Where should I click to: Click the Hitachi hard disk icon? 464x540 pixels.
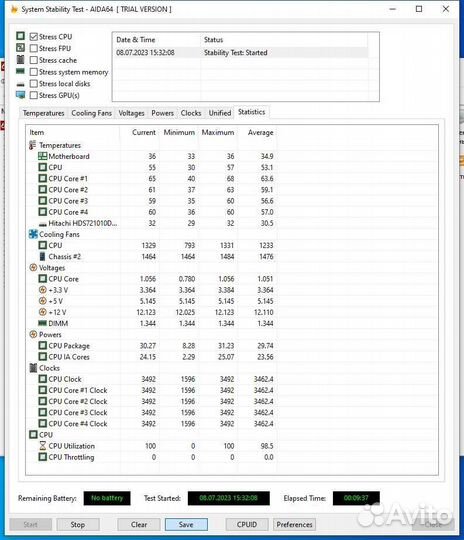coord(42,224)
